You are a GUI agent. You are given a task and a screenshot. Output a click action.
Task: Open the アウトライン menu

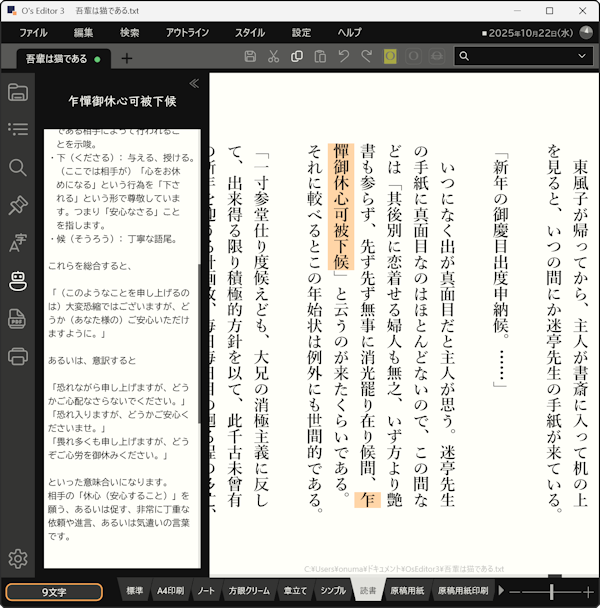pos(187,32)
